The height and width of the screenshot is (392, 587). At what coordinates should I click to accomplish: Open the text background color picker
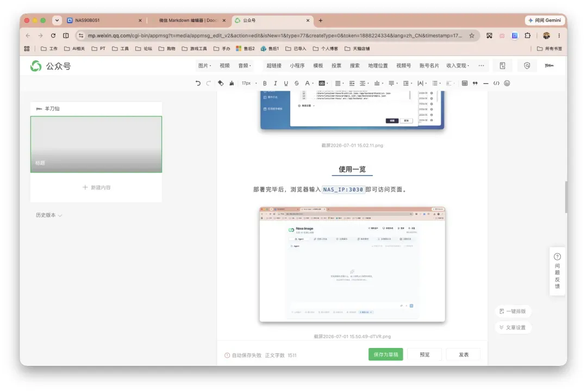(x=323, y=84)
